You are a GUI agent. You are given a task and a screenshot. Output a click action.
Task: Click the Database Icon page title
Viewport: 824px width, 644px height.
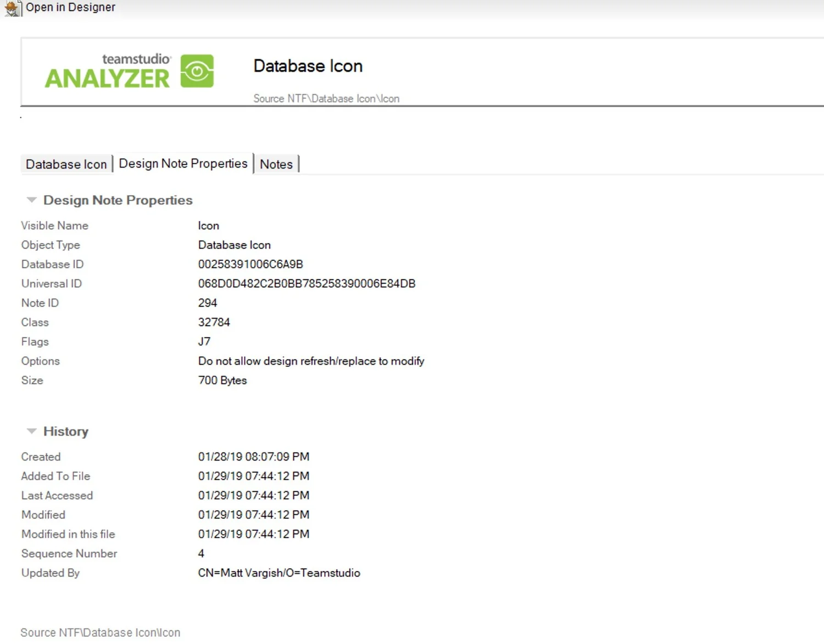(x=308, y=66)
